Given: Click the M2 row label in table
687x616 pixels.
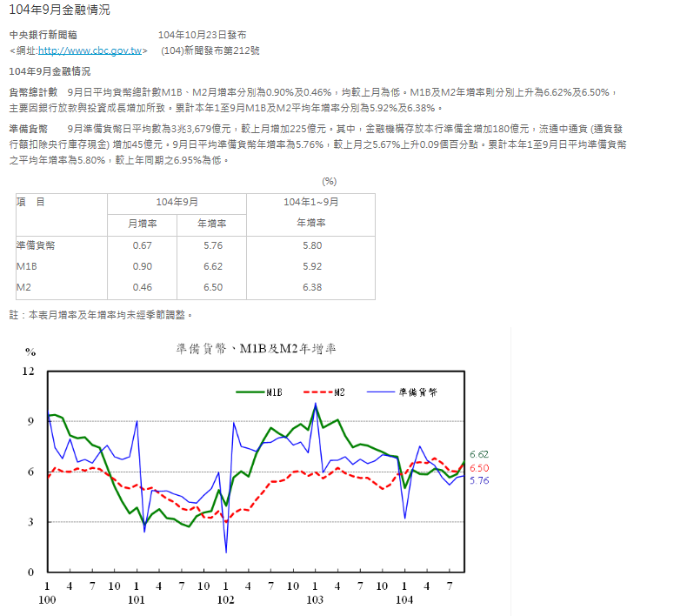Looking at the screenshot, I should point(23,288).
